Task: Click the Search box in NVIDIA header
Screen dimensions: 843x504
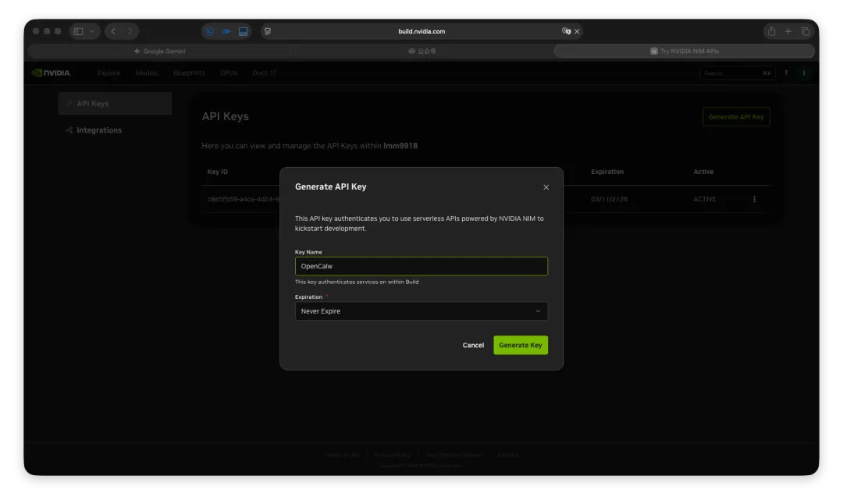Action: tap(737, 73)
